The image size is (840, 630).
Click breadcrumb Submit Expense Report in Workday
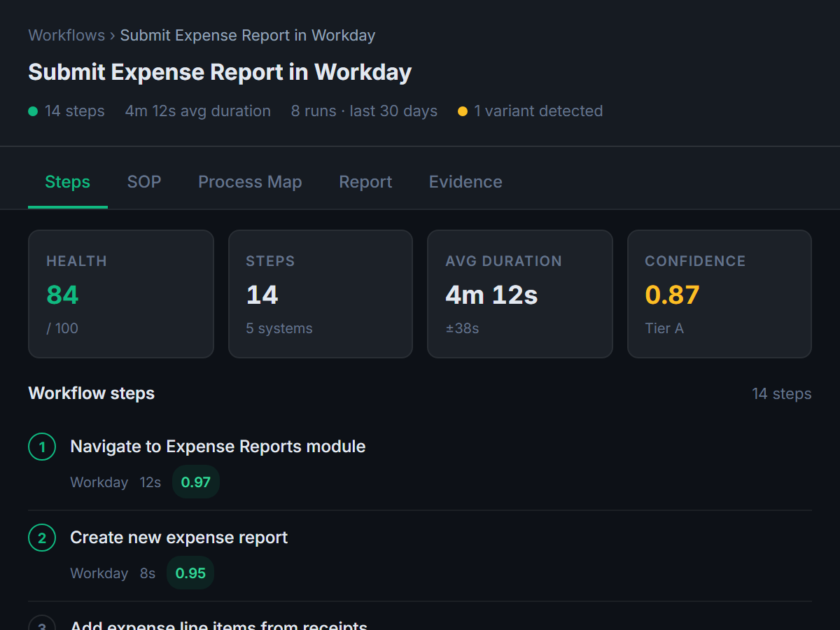(x=248, y=36)
